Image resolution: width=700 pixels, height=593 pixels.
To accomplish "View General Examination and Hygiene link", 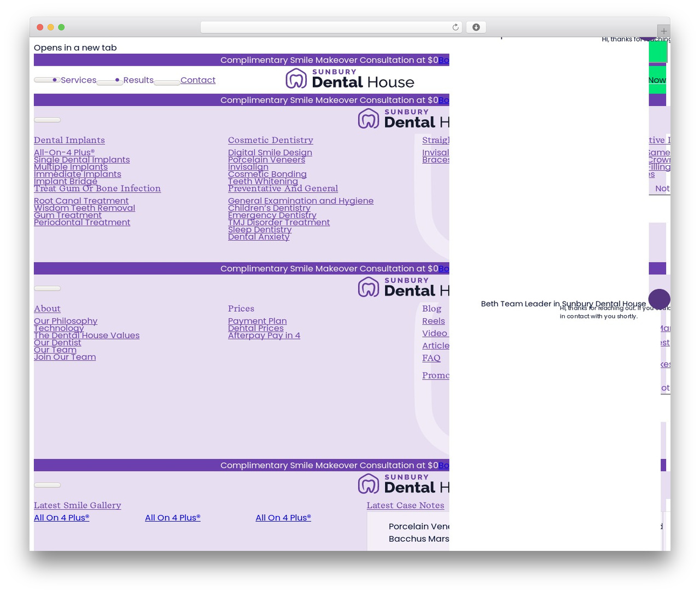I will coord(301,201).
